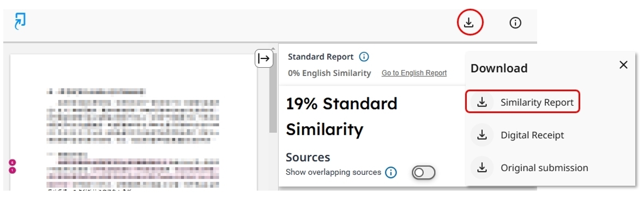This screenshot has width=644, height=201.
Task: Download the Similarity Report
Action: (x=522, y=102)
